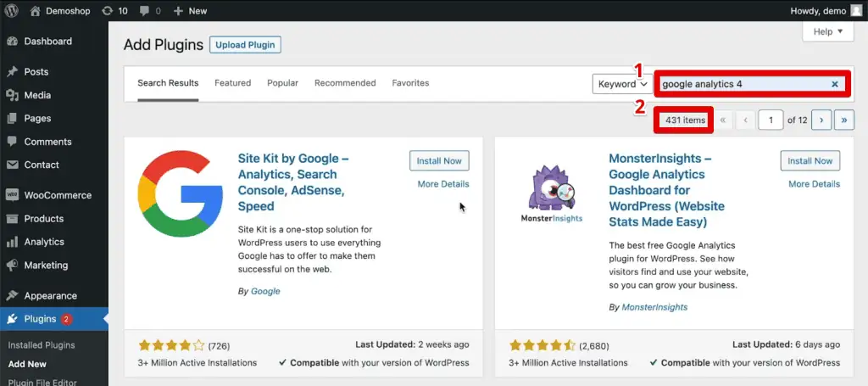The image size is (868, 386).
Task: Clear the search field with the x icon
Action: click(835, 84)
